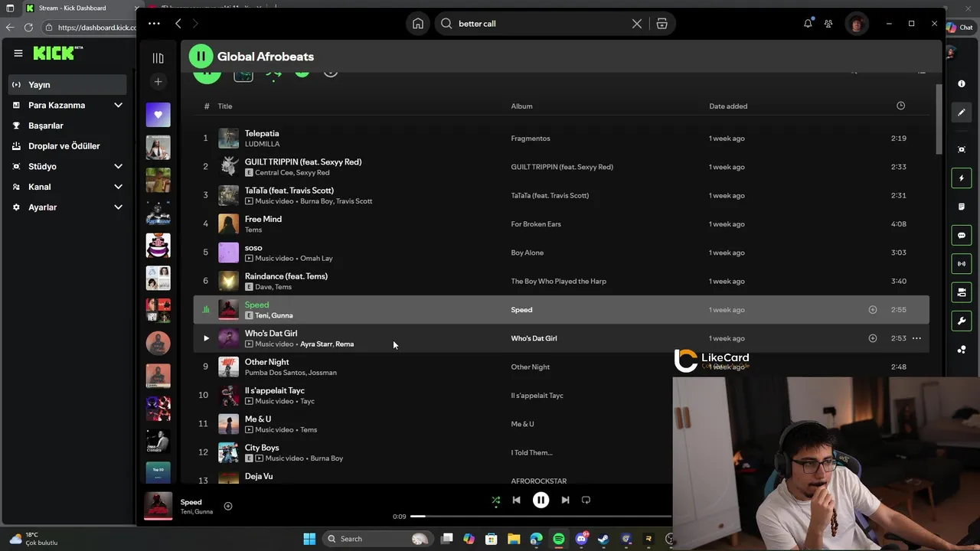
Task: Open notes icon in Kick right panel
Action: pyautogui.click(x=962, y=207)
